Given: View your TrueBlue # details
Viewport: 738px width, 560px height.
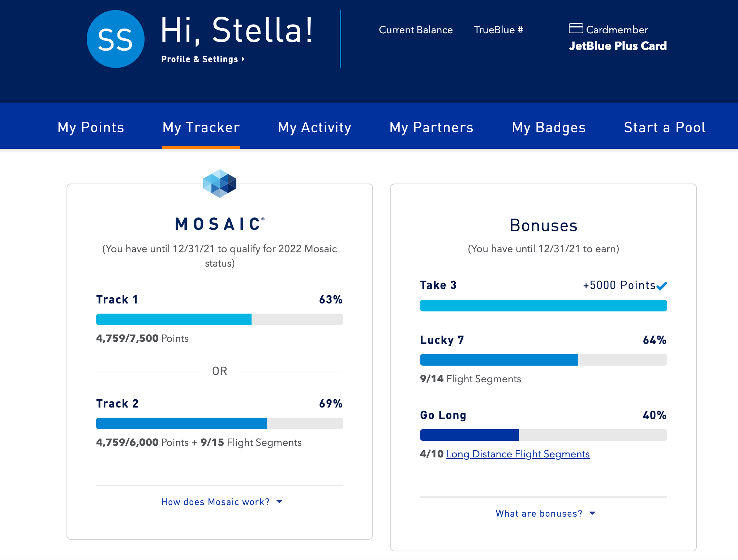Looking at the screenshot, I should 498,30.
